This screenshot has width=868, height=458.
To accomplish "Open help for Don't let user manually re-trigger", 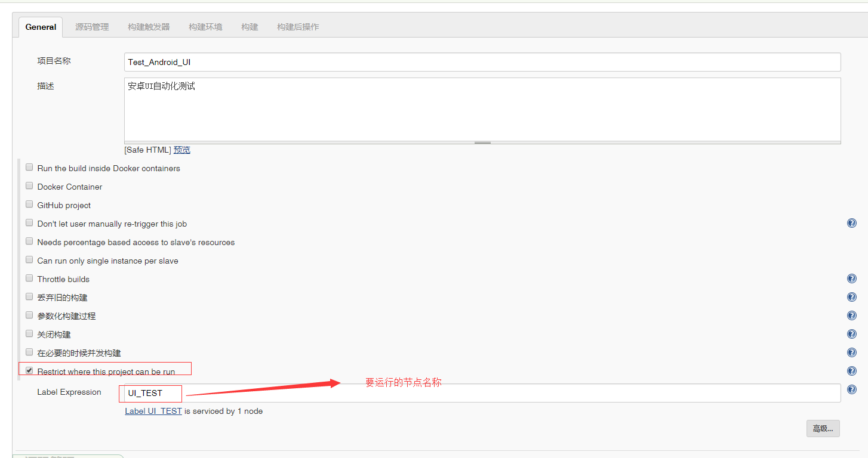I will pyautogui.click(x=852, y=222).
